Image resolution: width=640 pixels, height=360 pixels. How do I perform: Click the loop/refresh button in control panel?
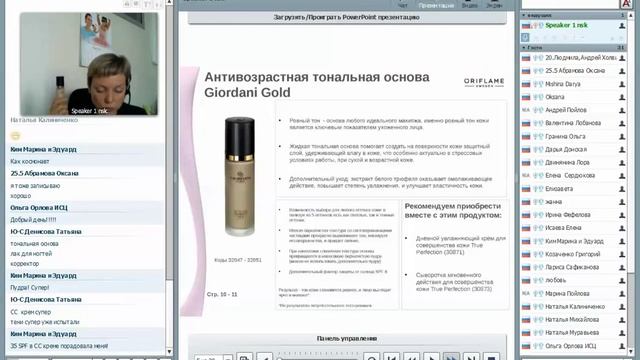point(371,357)
